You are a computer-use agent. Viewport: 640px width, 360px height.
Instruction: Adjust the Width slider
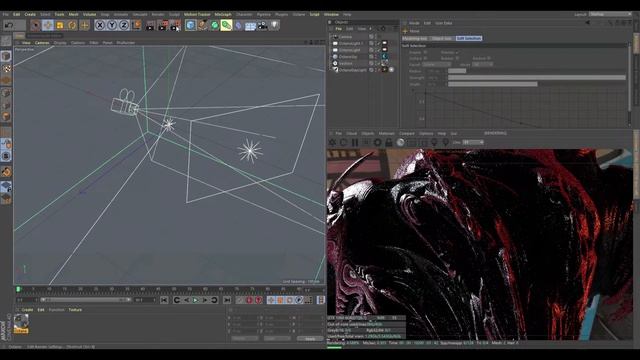[537, 84]
